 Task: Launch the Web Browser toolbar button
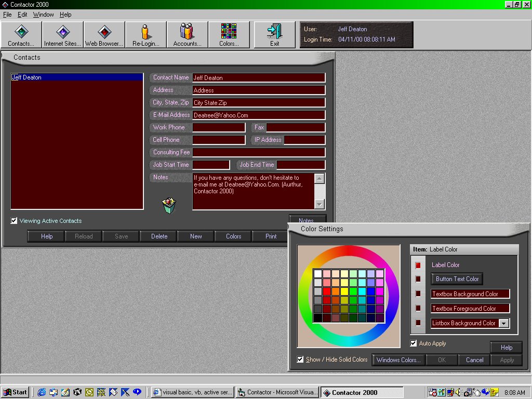click(104, 35)
